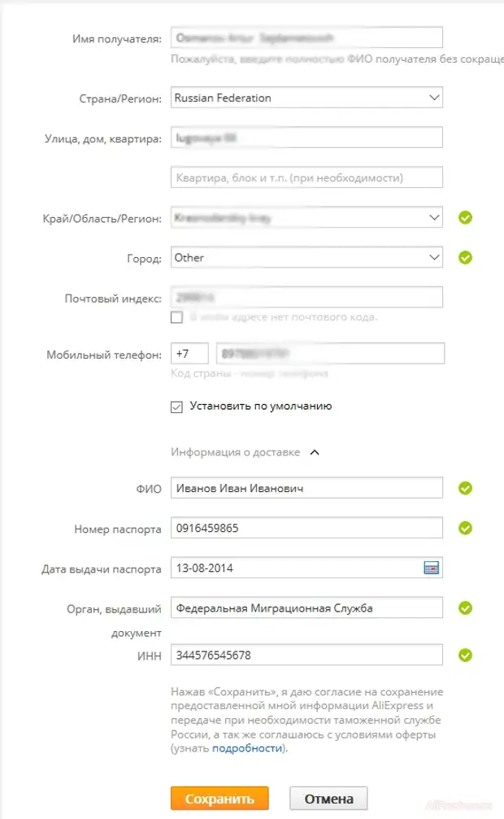Open the Страна/Регион dropdown showing Russian Federation
This screenshot has height=819, width=504.
(x=306, y=98)
